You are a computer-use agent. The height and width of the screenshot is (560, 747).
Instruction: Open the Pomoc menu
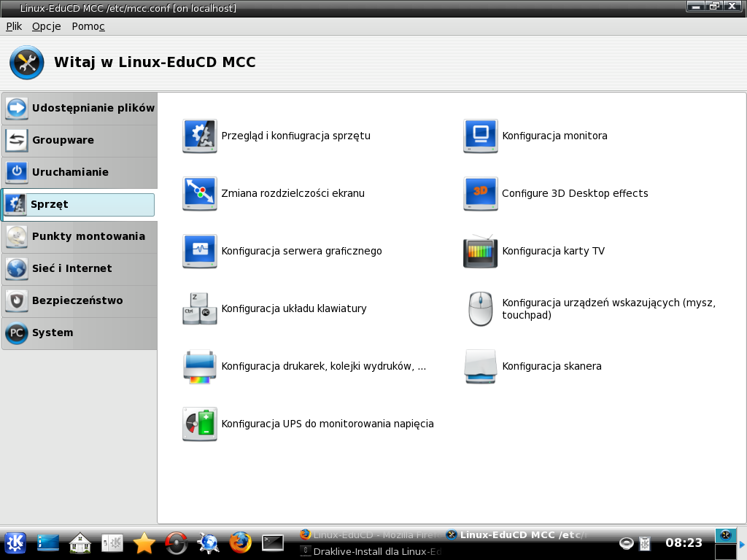click(88, 26)
